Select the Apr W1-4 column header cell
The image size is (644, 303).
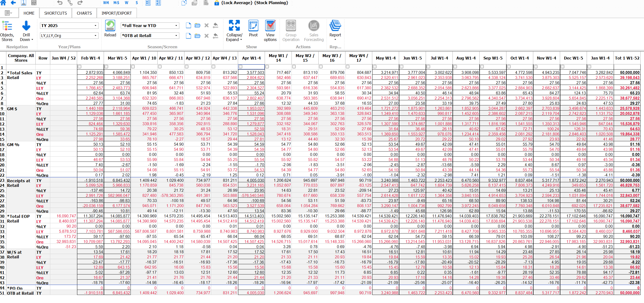[251, 58]
